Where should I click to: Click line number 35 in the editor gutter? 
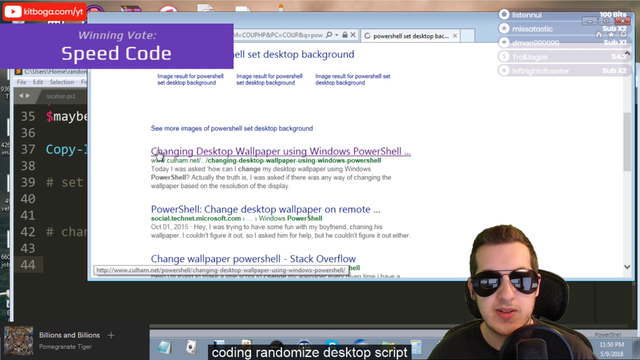click(28, 116)
